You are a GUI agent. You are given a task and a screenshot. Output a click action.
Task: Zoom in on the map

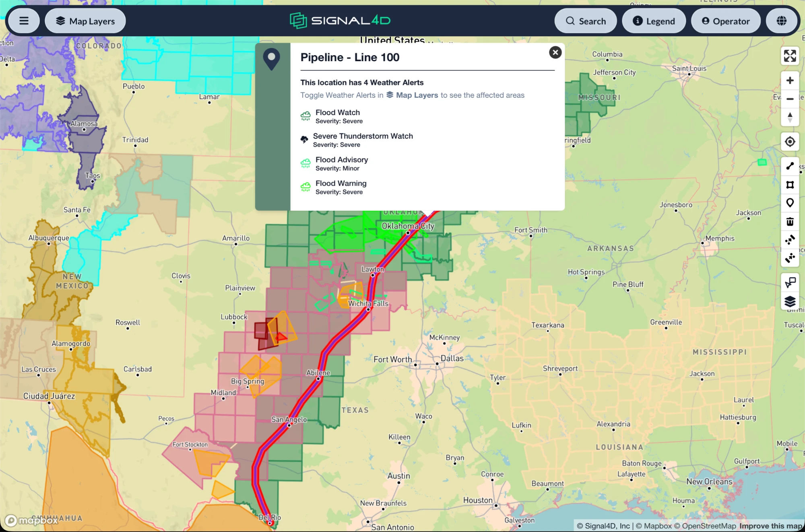pyautogui.click(x=790, y=80)
